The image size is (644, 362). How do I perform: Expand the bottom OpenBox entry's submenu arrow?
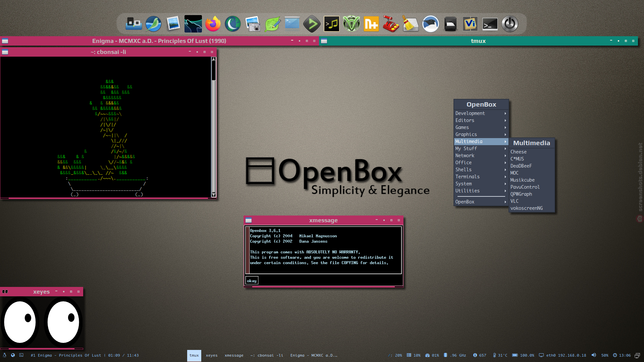click(505, 202)
